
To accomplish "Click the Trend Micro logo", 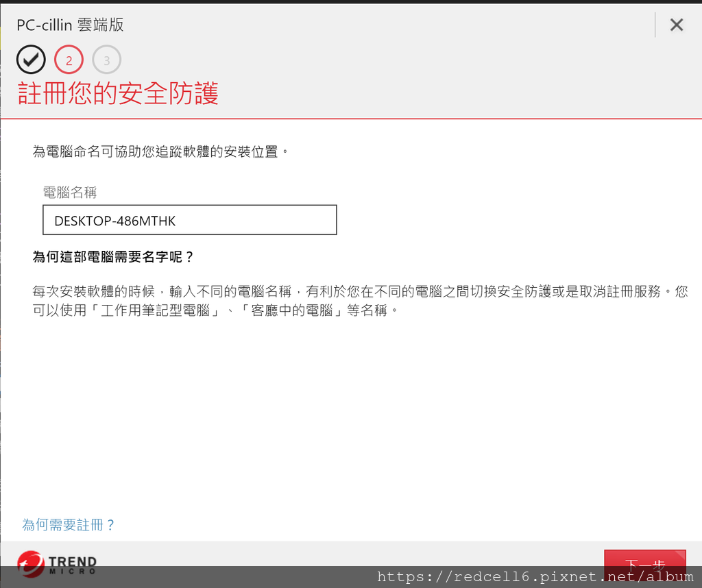I will click(x=57, y=564).
